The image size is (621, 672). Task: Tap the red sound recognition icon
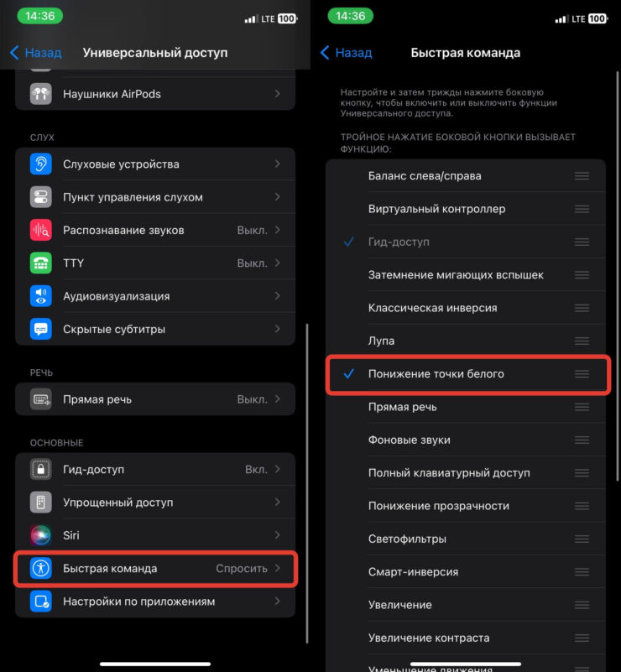[41, 230]
